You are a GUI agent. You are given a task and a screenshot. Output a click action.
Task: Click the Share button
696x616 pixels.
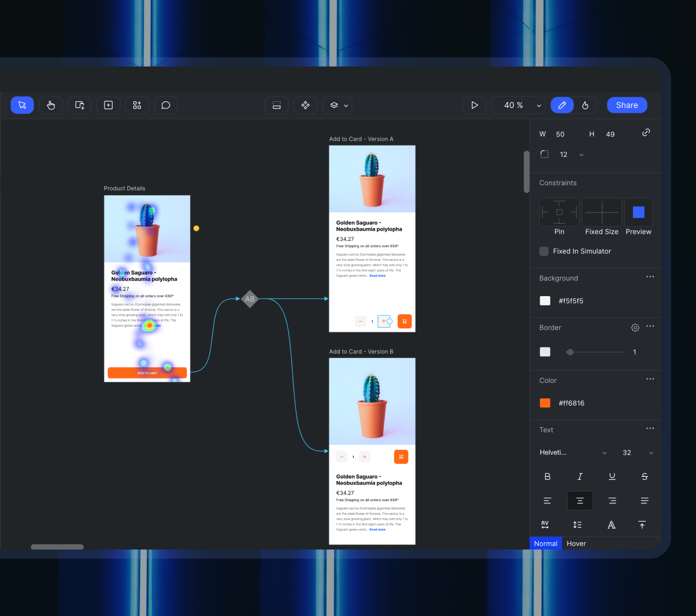click(x=626, y=105)
